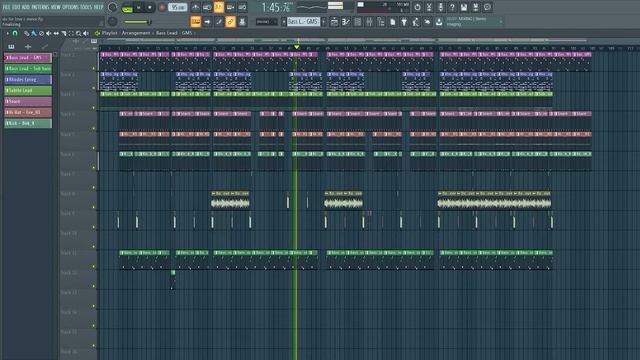Click the playhead marker on timeline
This screenshot has width=640, height=360.
pos(297,47)
